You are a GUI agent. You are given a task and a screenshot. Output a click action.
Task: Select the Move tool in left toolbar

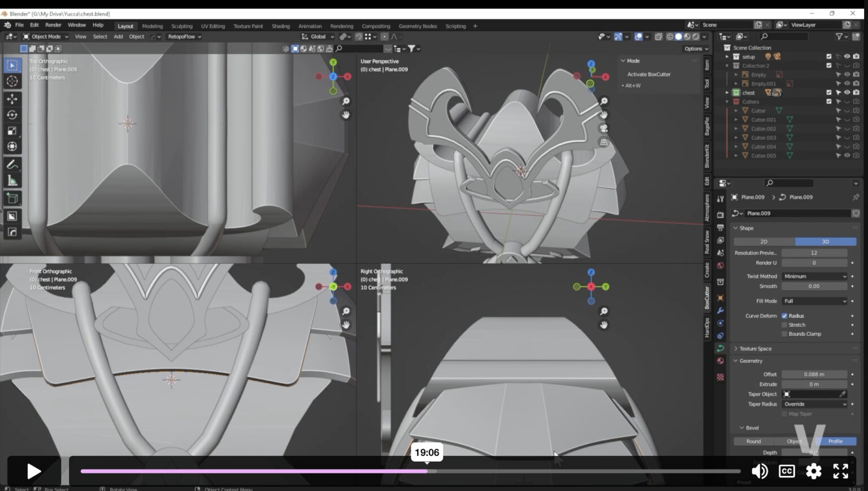[12, 99]
